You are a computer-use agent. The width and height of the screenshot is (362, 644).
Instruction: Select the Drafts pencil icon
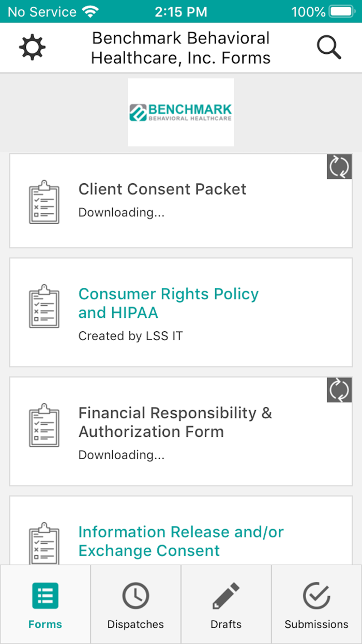(x=226, y=596)
